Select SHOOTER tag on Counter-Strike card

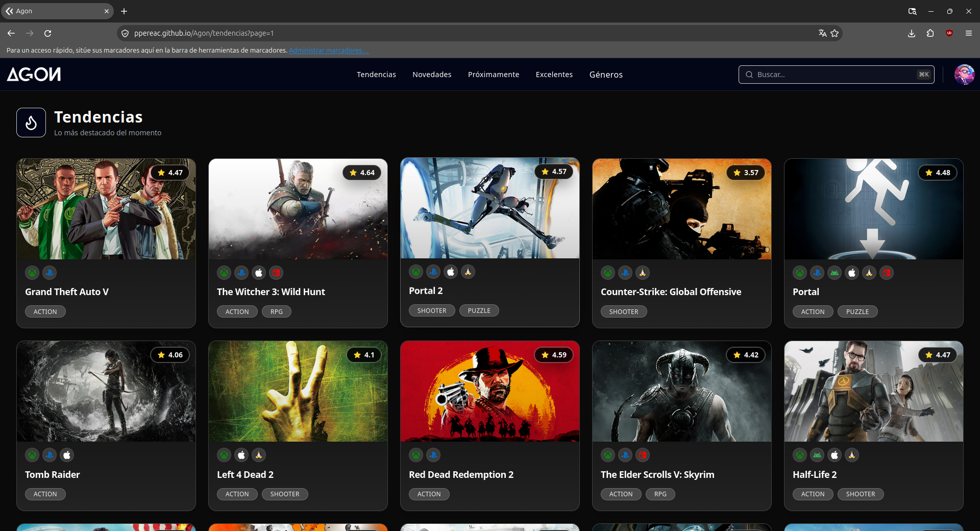624,311
